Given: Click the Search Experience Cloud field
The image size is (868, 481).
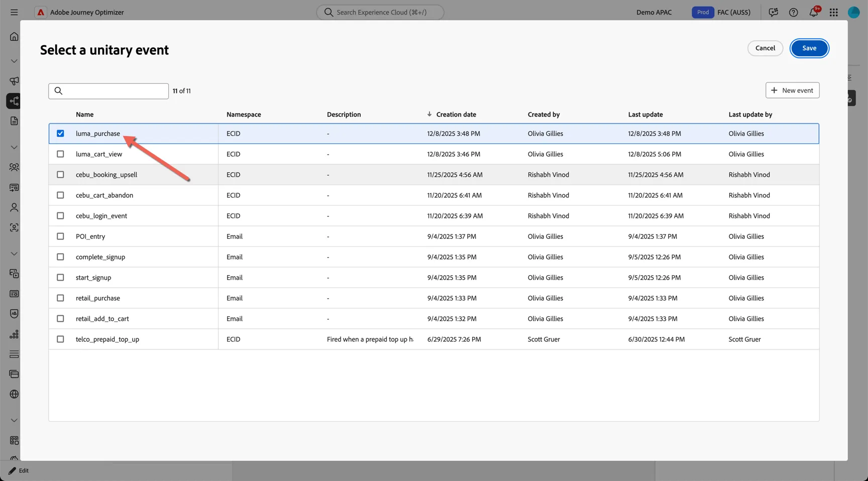Looking at the screenshot, I should [x=380, y=12].
